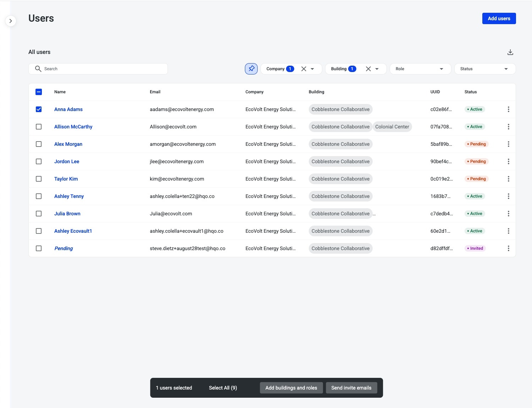Click Add buildings and roles button
This screenshot has width=532, height=408.
click(x=291, y=388)
